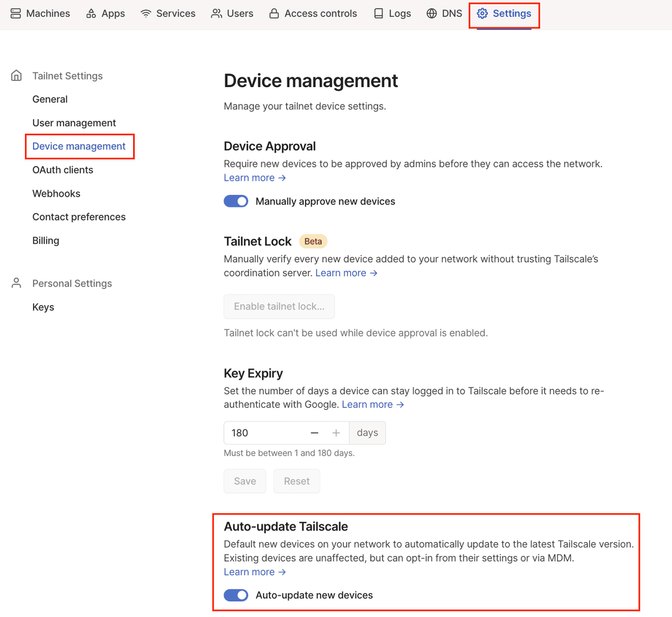
Task: Click Save under Key Expiry
Action: (x=245, y=481)
